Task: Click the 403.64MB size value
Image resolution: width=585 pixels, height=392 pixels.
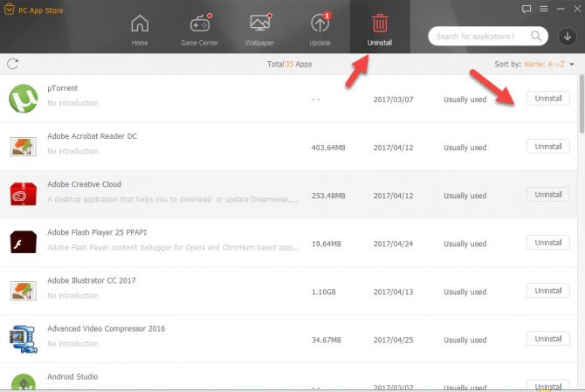Action: [328, 148]
